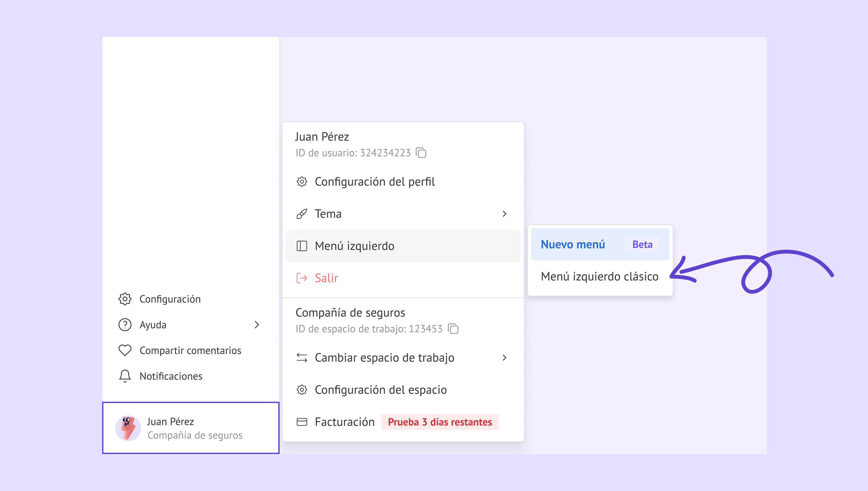The width and height of the screenshot is (868, 491).
Task: Click the sidebar panel icon for Menú izquierdo
Action: click(302, 246)
